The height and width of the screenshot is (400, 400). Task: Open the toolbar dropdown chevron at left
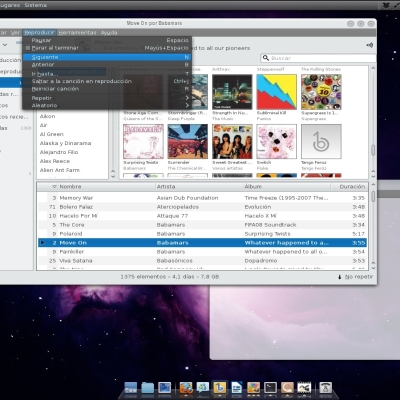5,45
